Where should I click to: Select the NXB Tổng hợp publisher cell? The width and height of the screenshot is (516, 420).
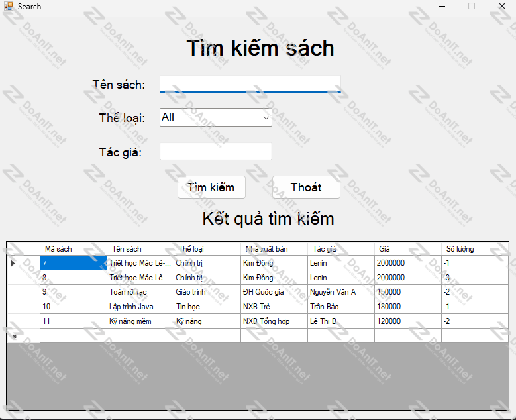274,321
